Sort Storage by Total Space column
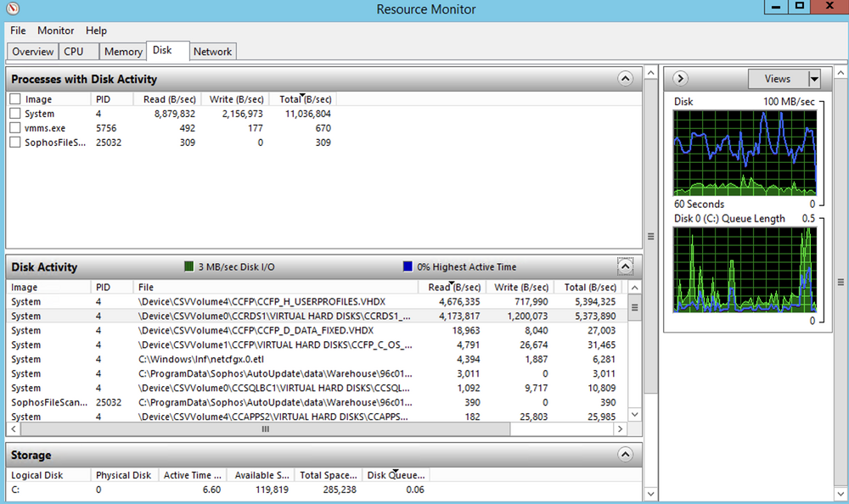 [328, 475]
